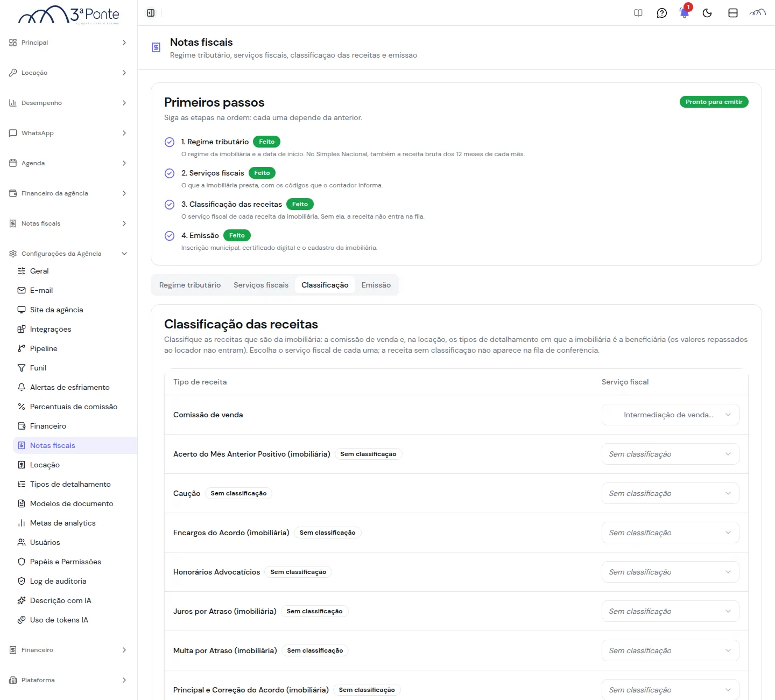Image resolution: width=775 pixels, height=700 pixels.
Task: Open notifications bell with red badge
Action: (x=685, y=12)
